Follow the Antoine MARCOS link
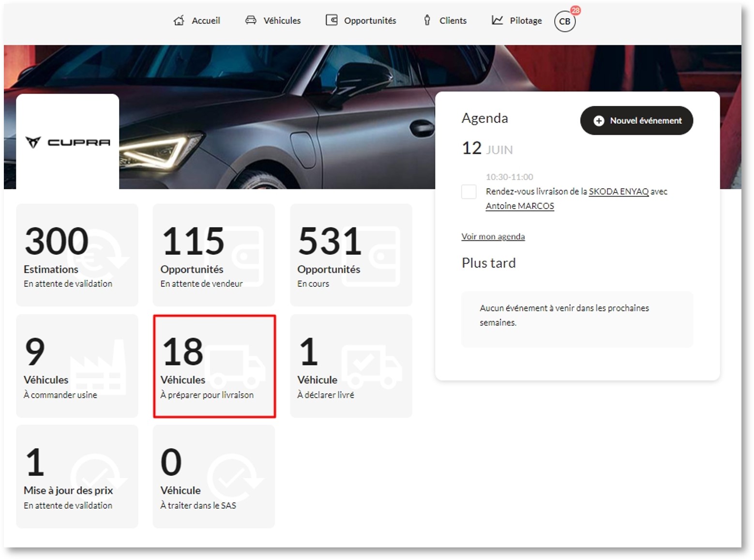Viewport: 754px width, 560px height. point(520,206)
